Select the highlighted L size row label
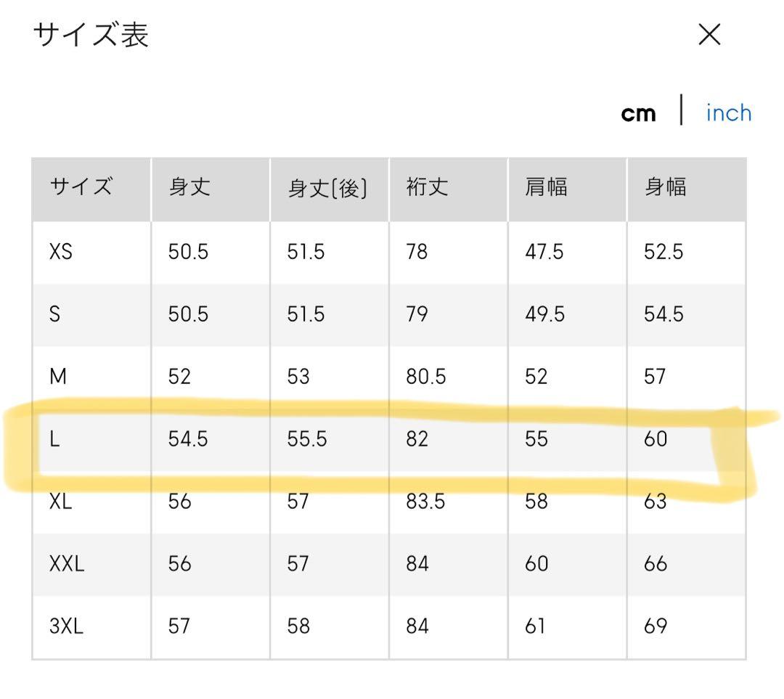 (x=54, y=439)
